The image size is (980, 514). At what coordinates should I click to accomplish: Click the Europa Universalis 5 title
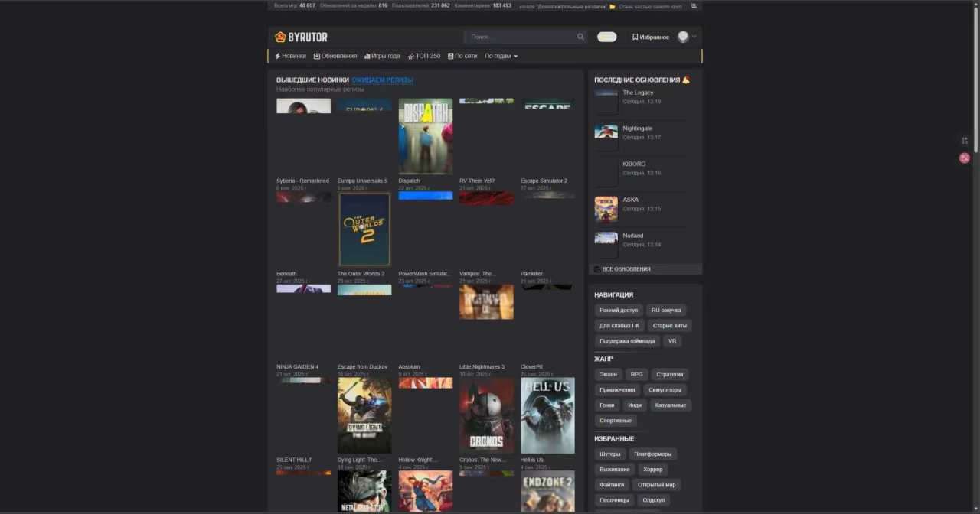point(362,181)
